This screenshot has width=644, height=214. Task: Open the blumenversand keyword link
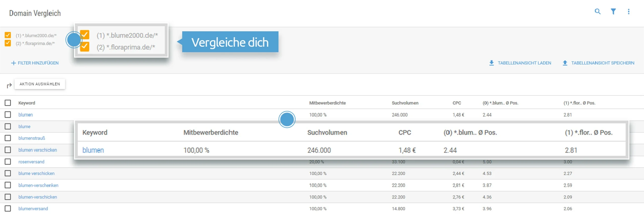coord(33,209)
